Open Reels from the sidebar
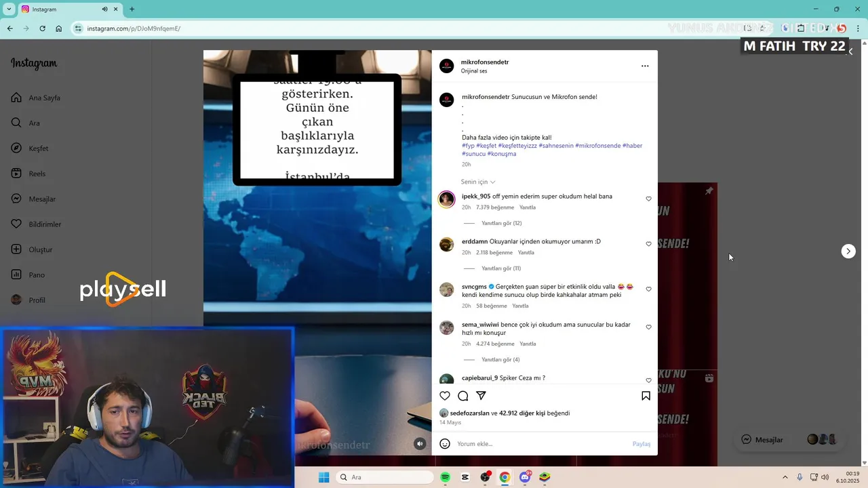Viewport: 868px width, 488px height. point(28,174)
